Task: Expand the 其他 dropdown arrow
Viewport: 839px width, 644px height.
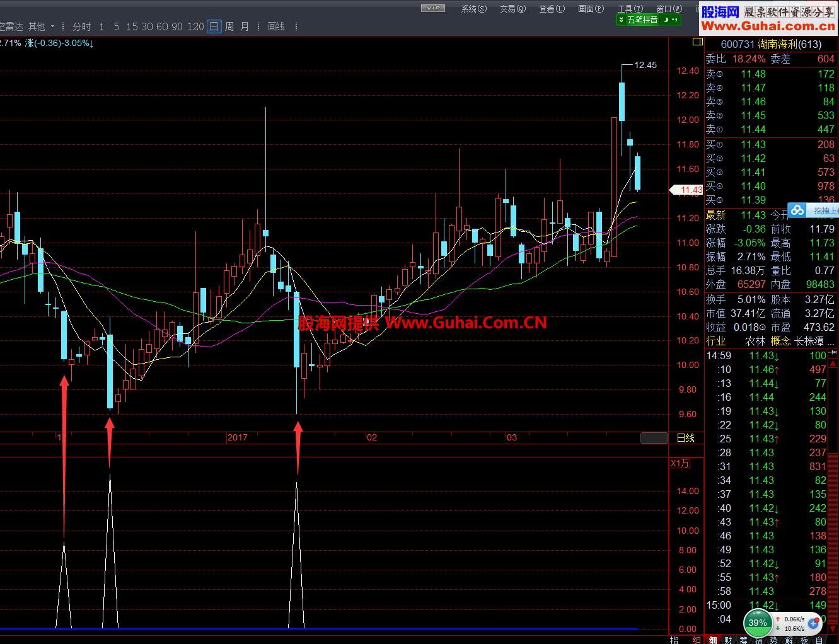Action: [x=52, y=26]
